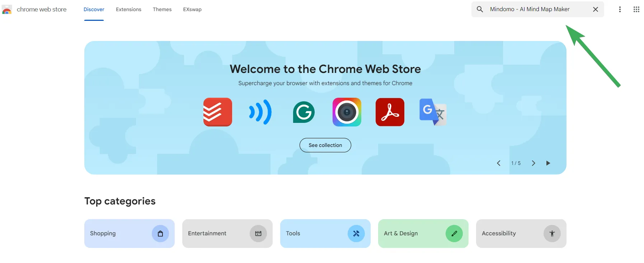The height and width of the screenshot is (263, 644).
Task: Focus the Mindomo search input field
Action: pyautogui.click(x=538, y=9)
